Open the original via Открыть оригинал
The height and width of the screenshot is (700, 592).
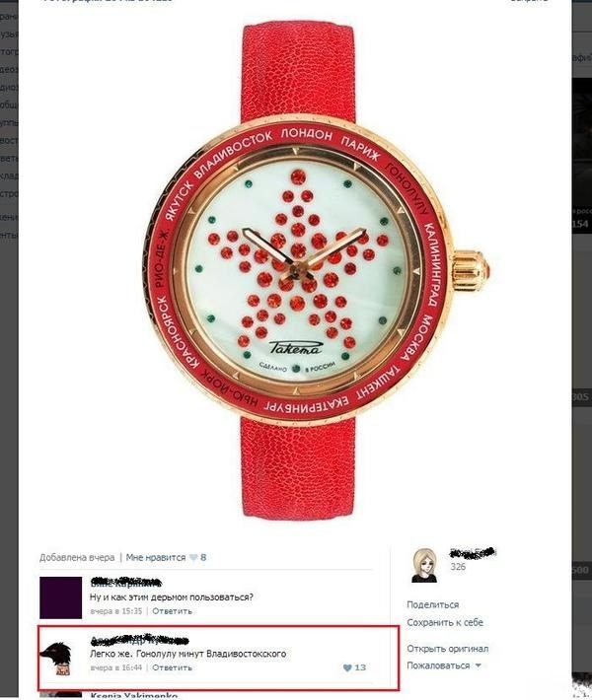(447, 649)
